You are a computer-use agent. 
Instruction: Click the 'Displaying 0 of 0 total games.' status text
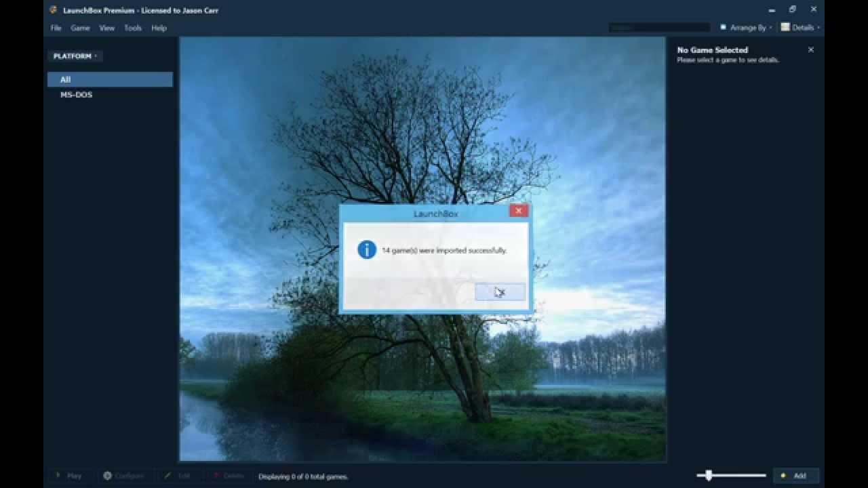pyautogui.click(x=303, y=476)
